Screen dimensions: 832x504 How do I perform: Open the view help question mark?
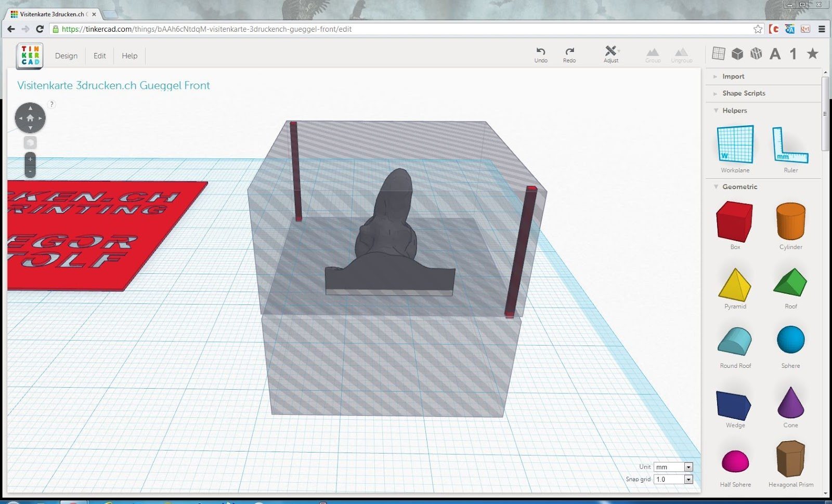point(51,104)
